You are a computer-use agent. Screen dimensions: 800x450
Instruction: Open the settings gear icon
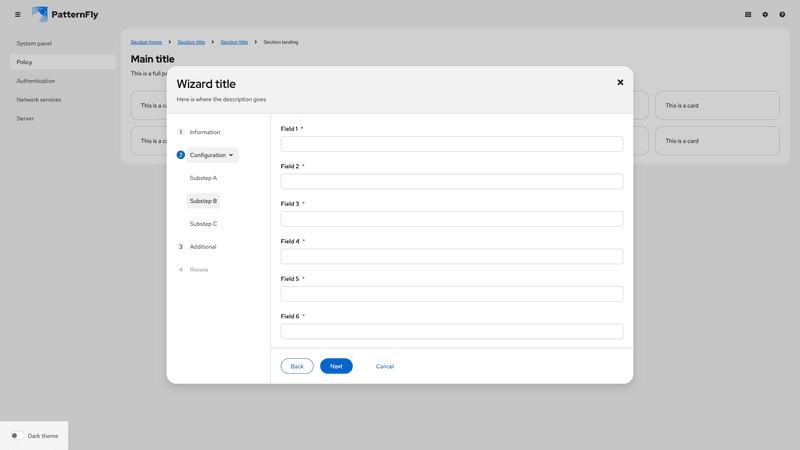coord(765,15)
